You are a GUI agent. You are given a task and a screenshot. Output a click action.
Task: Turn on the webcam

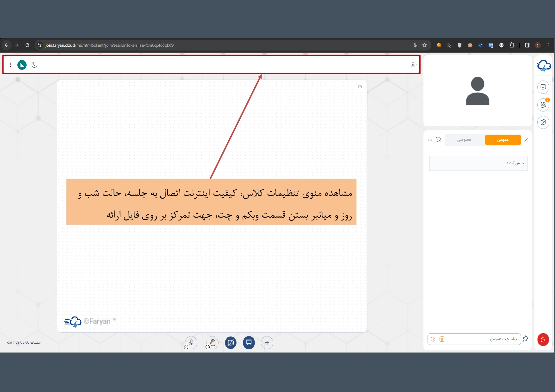point(231,343)
